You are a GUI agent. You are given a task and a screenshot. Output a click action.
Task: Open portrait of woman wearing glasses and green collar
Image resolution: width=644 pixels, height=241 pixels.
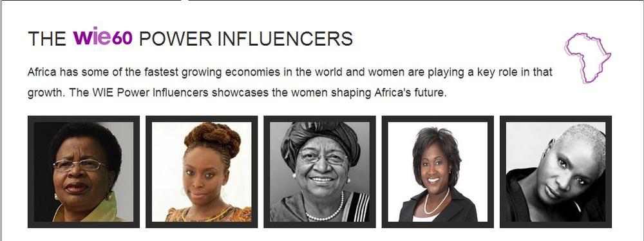(x=84, y=172)
